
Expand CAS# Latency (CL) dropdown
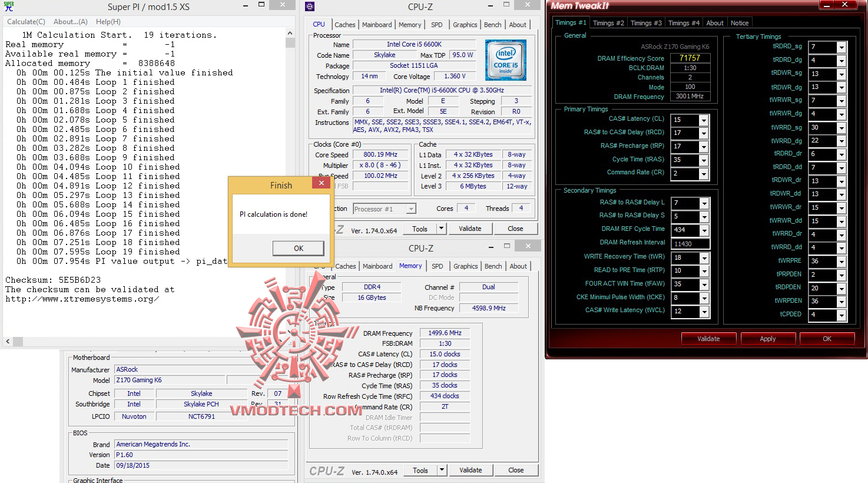pyautogui.click(x=703, y=120)
